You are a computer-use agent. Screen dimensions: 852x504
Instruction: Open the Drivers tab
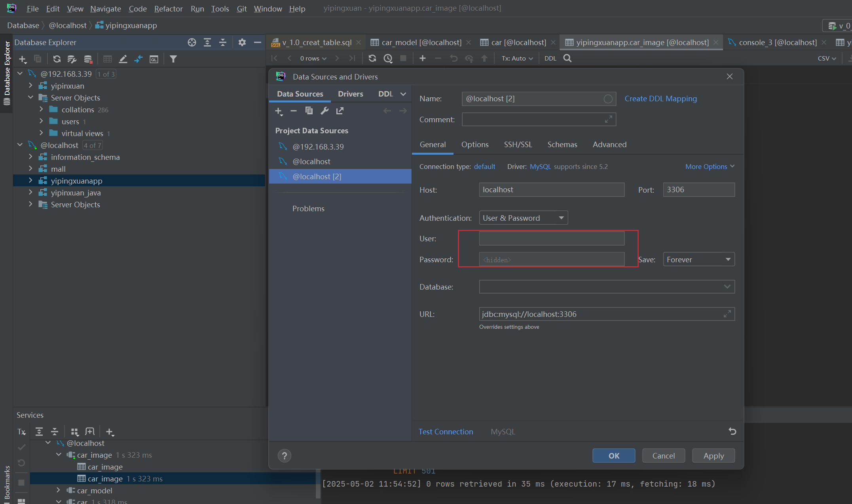point(350,94)
